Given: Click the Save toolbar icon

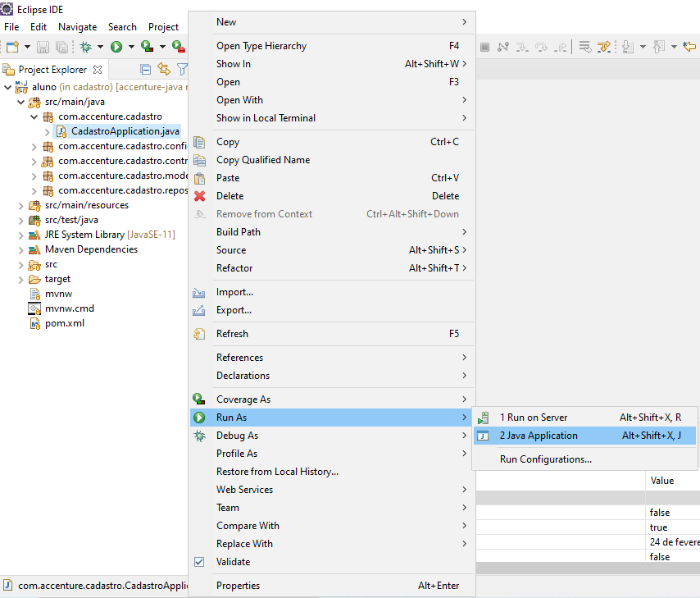Looking at the screenshot, I should pyautogui.click(x=43, y=47).
